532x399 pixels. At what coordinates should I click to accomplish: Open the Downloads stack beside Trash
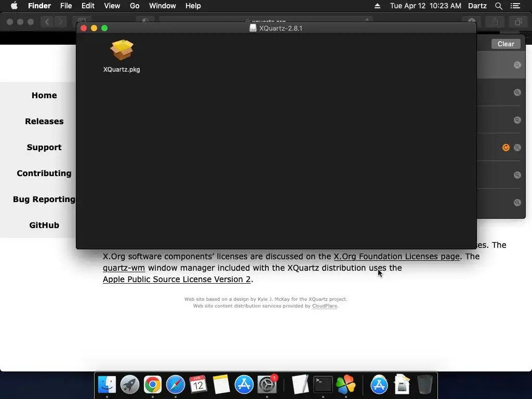402,384
